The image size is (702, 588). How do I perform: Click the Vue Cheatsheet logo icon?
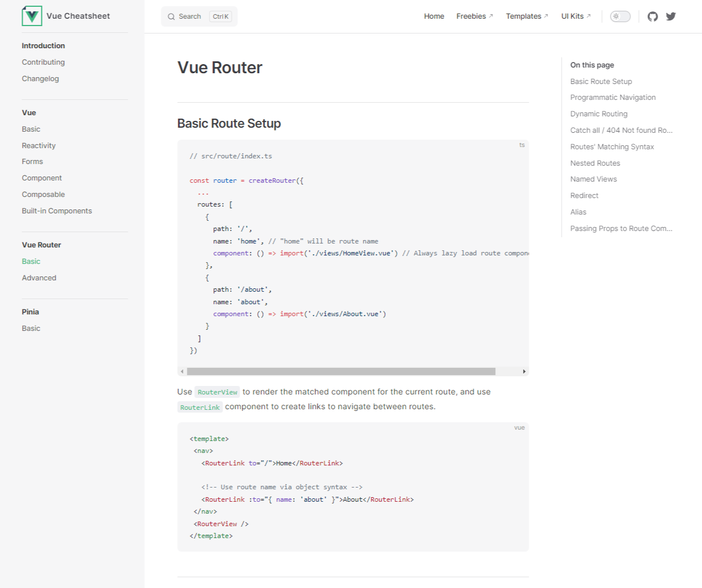point(32,16)
